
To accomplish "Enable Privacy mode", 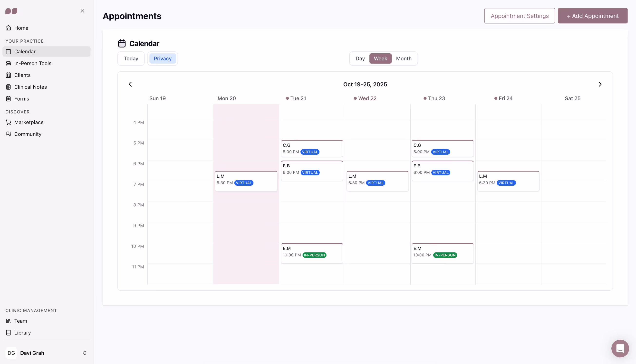I will (163, 58).
